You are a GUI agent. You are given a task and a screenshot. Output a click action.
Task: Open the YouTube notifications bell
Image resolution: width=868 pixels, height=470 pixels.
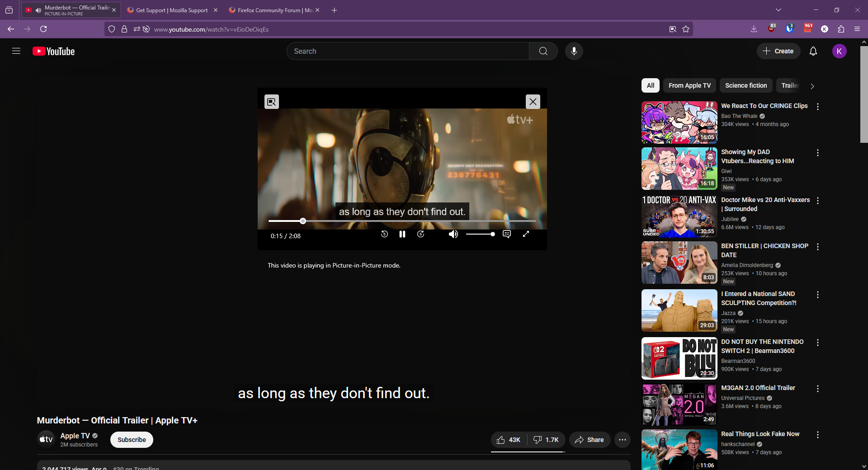tap(813, 51)
